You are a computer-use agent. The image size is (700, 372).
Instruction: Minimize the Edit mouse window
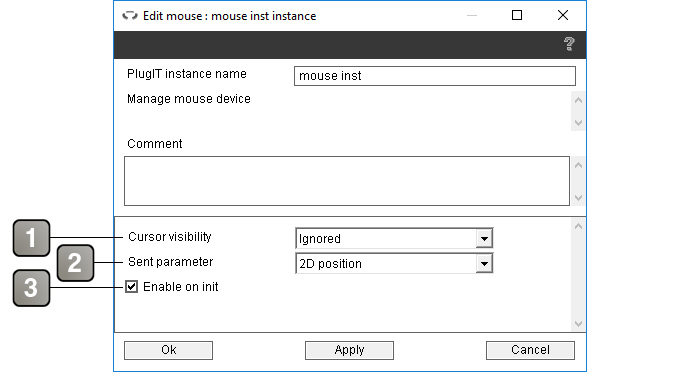click(x=472, y=16)
